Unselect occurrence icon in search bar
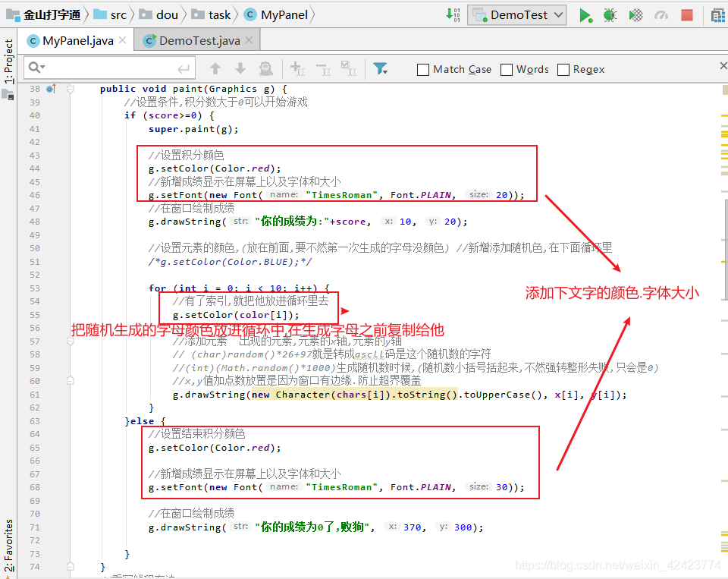Viewport: 728px width, 579px height. click(323, 69)
